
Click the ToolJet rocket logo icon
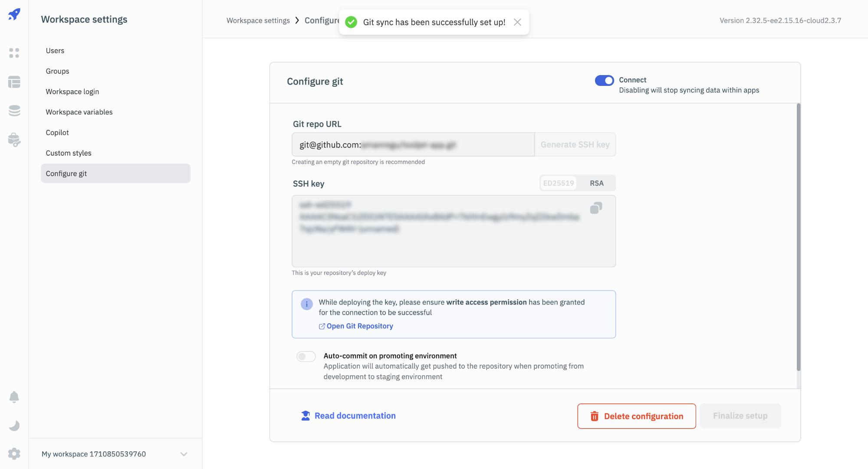[x=14, y=14]
